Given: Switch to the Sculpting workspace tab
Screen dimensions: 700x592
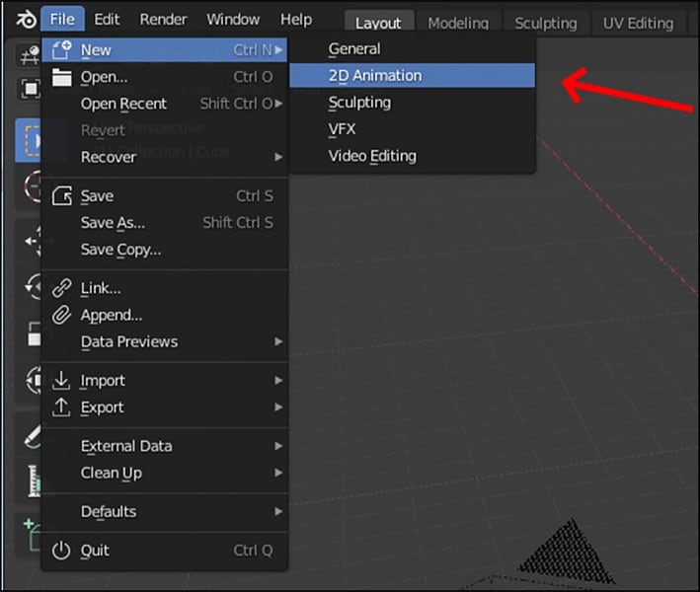Looking at the screenshot, I should coord(546,23).
